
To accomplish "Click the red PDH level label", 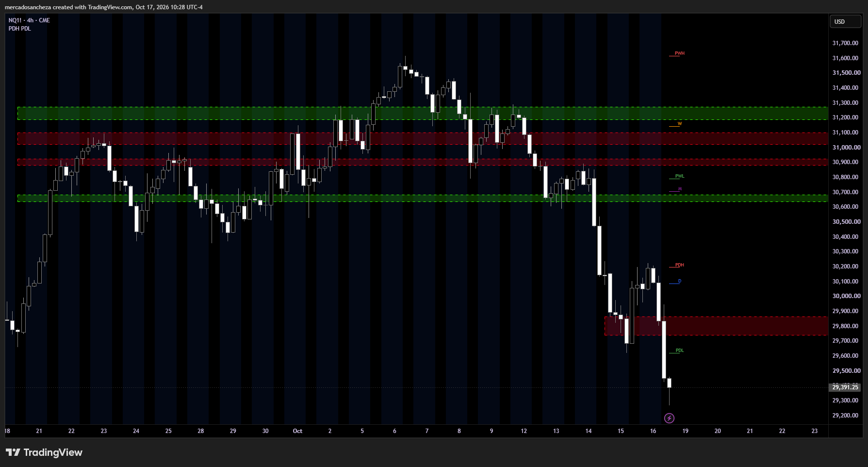I will (x=679, y=265).
